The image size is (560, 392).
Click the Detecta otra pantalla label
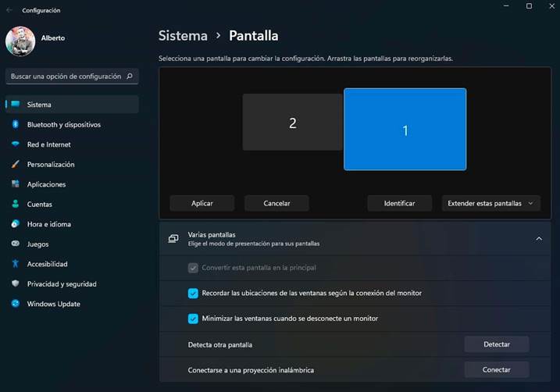(x=220, y=345)
